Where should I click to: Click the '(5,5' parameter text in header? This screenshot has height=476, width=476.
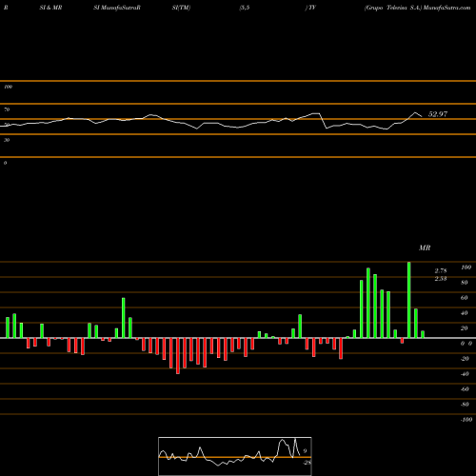click(x=245, y=8)
